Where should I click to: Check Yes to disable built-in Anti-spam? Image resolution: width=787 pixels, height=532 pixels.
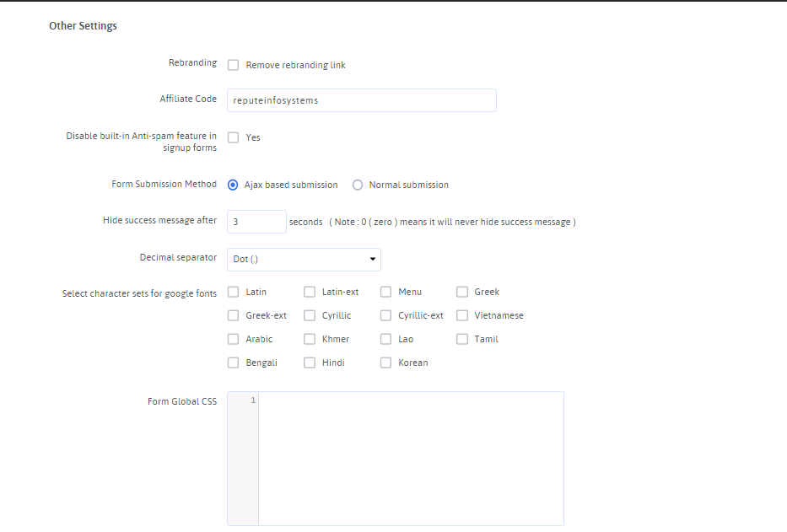coord(234,137)
